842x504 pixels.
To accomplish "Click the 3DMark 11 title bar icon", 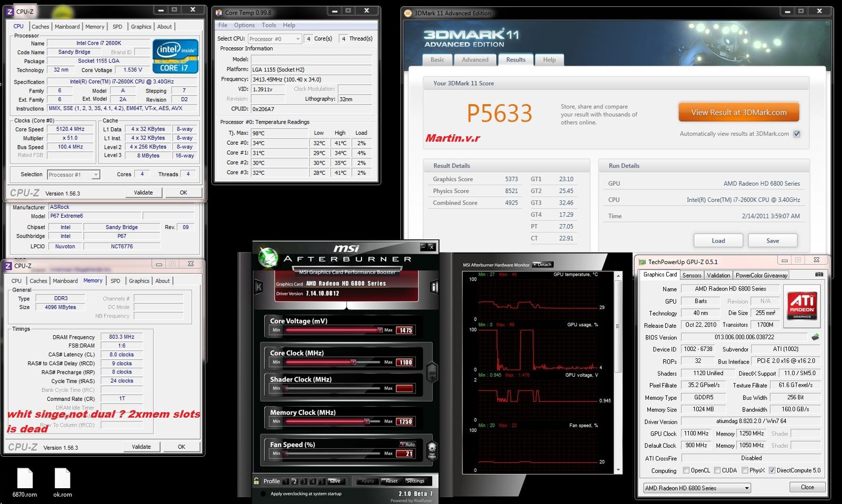I will pos(408,13).
